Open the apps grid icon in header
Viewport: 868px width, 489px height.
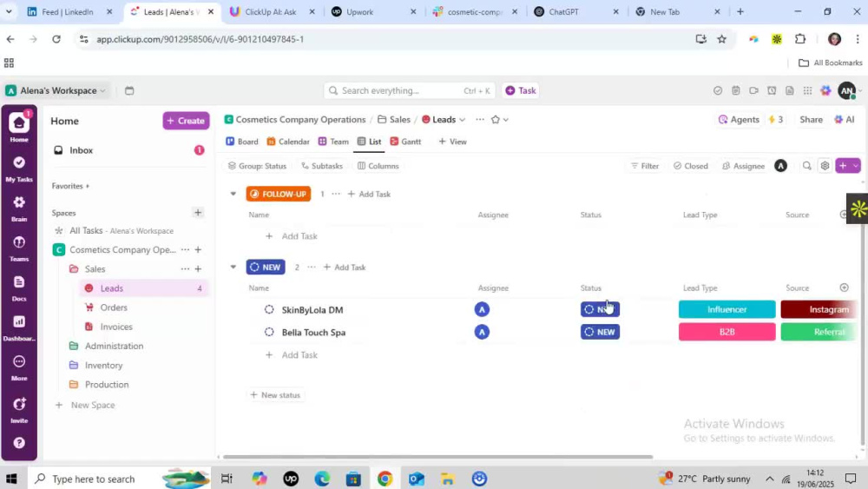tap(807, 91)
